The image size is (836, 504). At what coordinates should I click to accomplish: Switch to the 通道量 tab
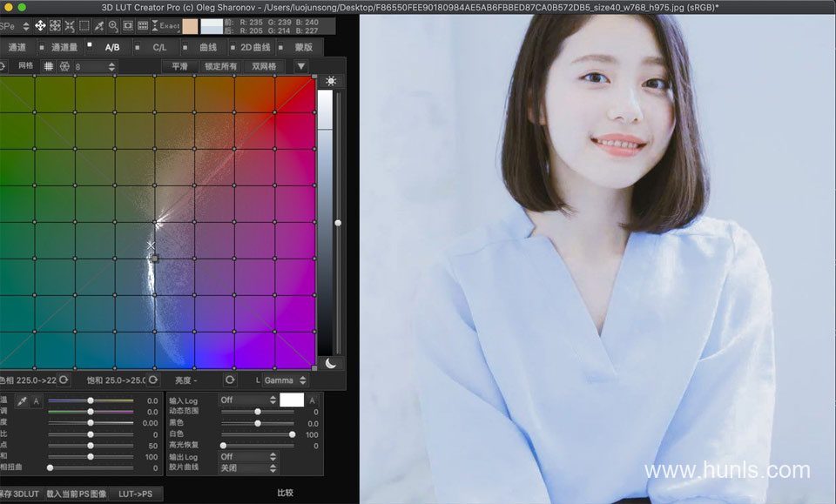pyautogui.click(x=64, y=47)
